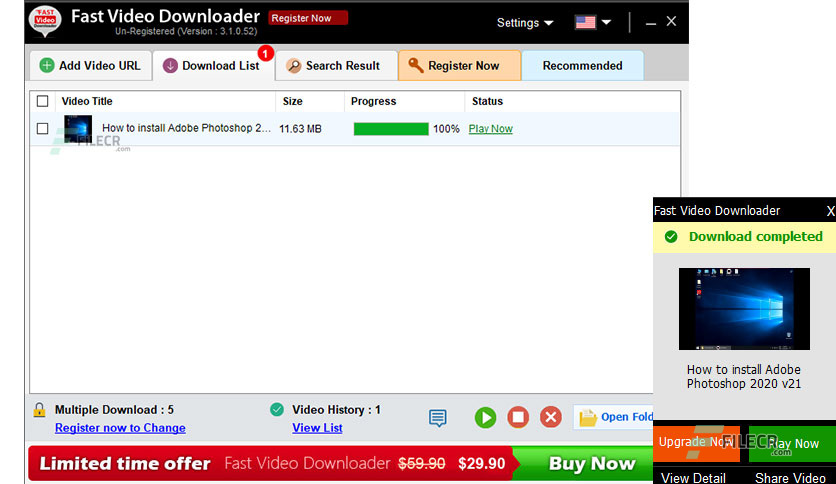Click the video thumbnail in download list
The width and height of the screenshot is (836, 484).
point(78,128)
